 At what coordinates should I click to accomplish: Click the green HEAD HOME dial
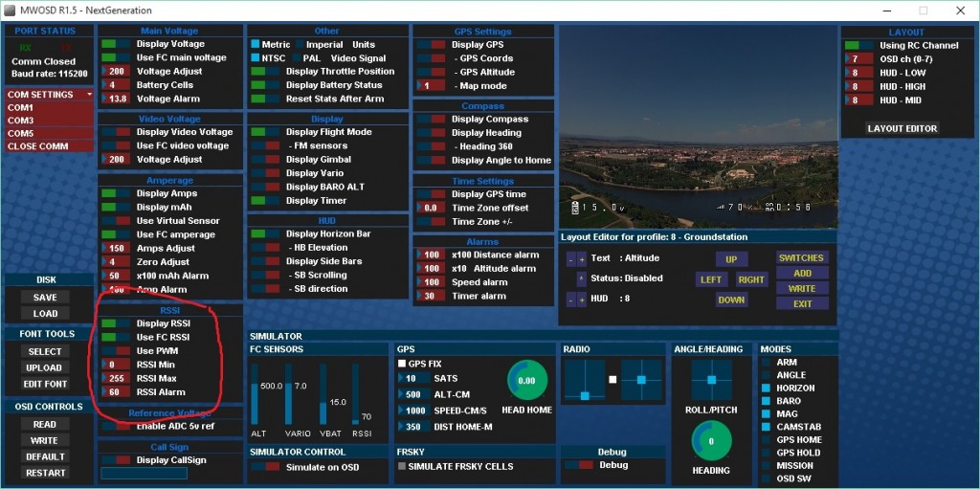(525, 380)
